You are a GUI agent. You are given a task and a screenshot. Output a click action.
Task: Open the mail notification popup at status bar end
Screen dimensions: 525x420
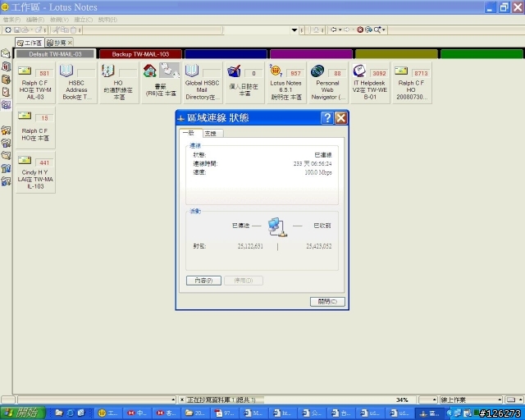[x=514, y=399]
